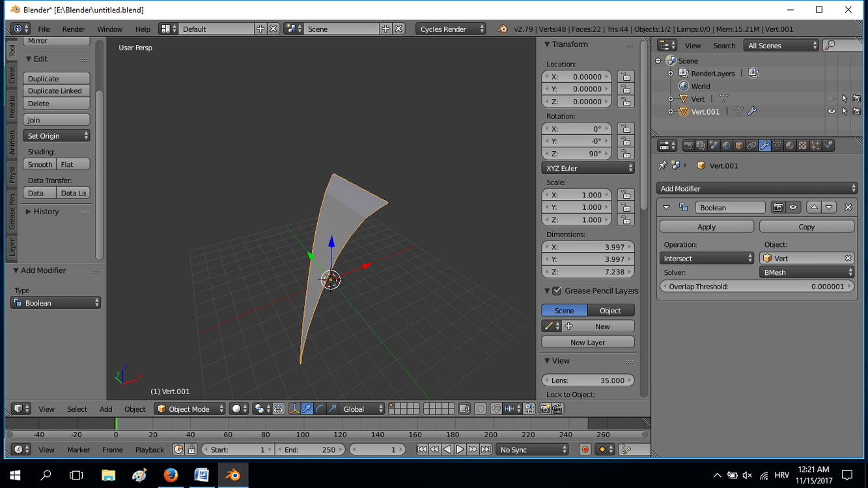Click the OpenGL render image icon

pos(545,409)
